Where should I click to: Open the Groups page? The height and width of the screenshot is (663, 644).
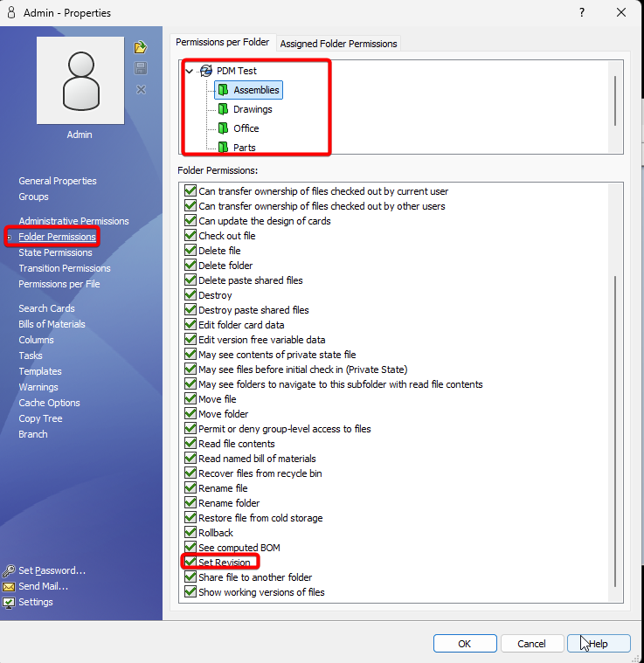[x=33, y=197]
